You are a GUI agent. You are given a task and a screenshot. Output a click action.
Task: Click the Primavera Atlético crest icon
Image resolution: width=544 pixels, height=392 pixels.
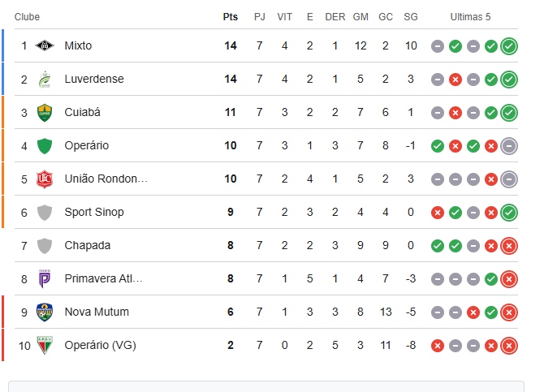point(44,278)
